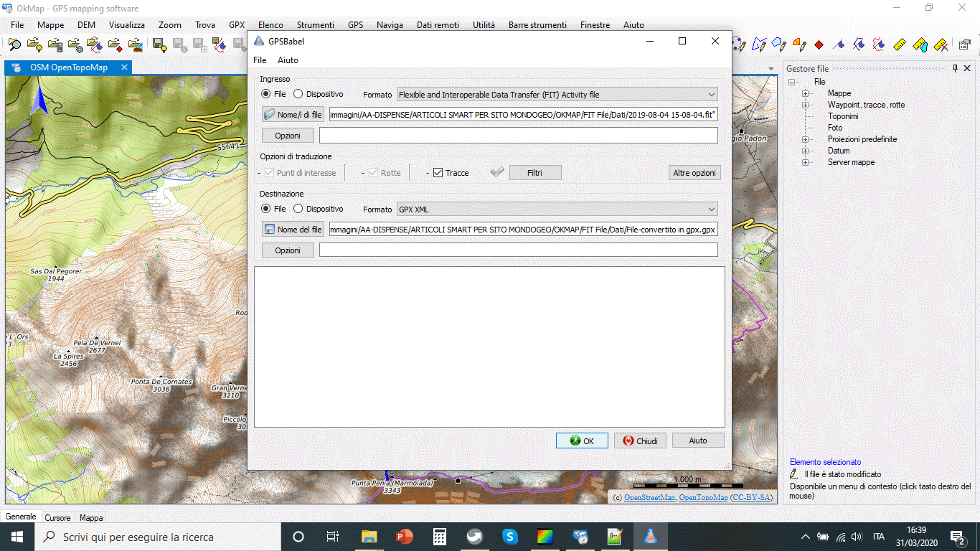Image resolution: width=980 pixels, height=551 pixels.
Task: Collapse the File root node in Gestore file
Action: click(793, 82)
